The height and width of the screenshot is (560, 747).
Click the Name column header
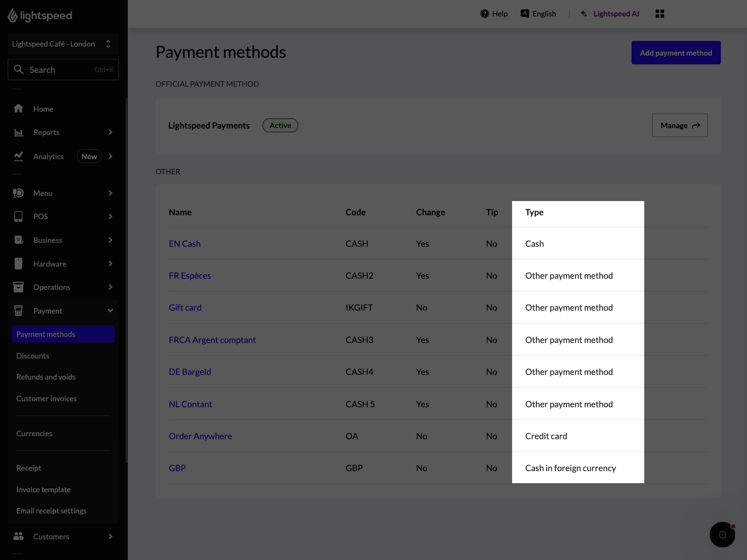(180, 212)
